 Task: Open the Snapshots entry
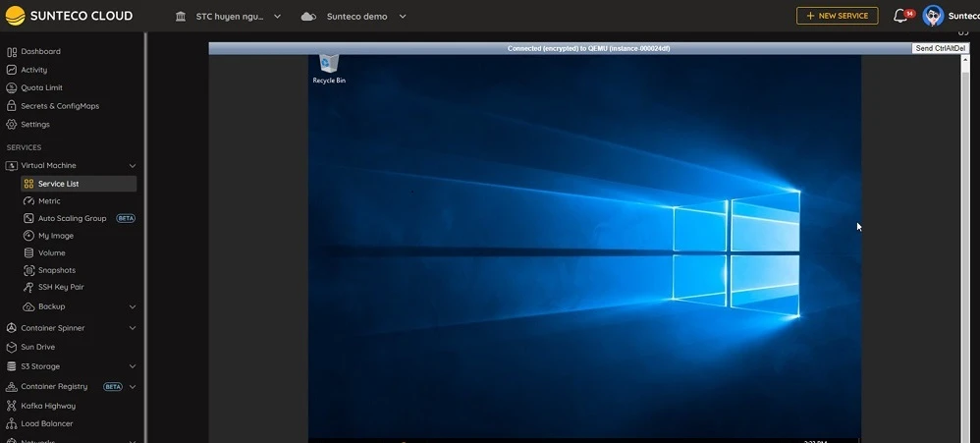click(x=56, y=270)
